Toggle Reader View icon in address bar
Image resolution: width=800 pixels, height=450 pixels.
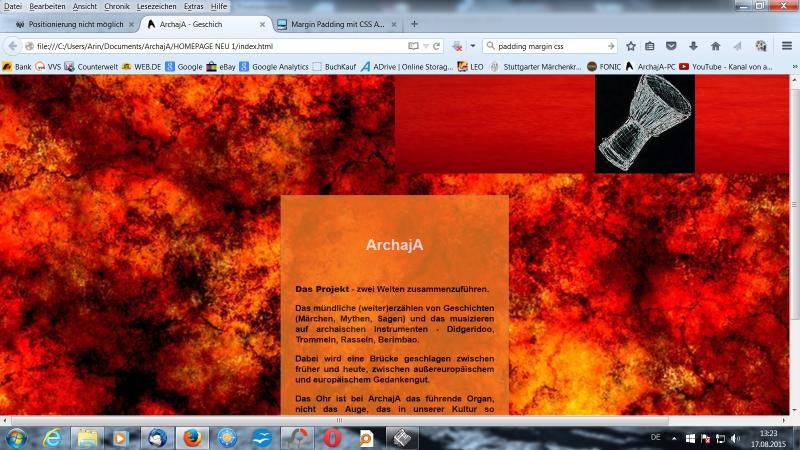(x=413, y=46)
